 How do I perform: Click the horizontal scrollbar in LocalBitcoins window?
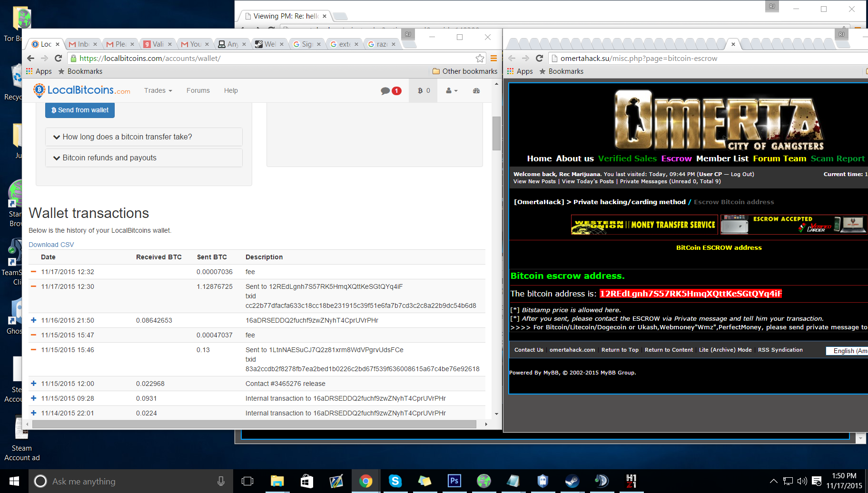coord(254,424)
